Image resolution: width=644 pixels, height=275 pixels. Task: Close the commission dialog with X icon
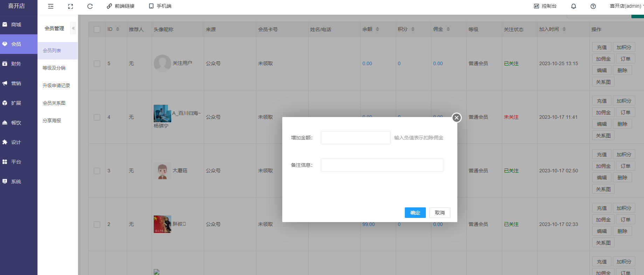(456, 118)
